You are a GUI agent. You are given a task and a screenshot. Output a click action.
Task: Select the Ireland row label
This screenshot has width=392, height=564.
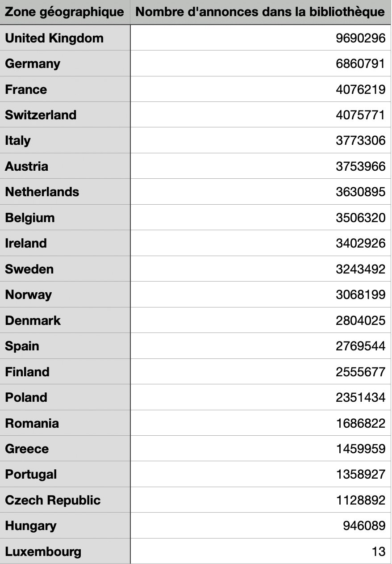click(26, 243)
